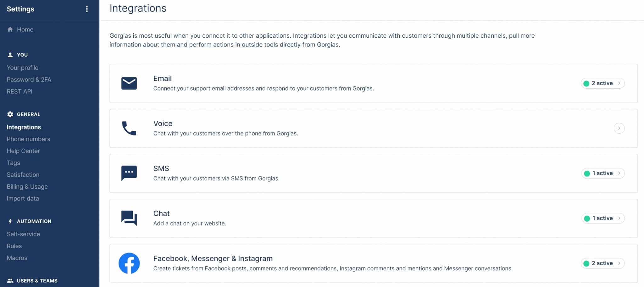Click chevron arrow in Email active badge
The width and height of the screenshot is (644, 287).
point(619,83)
